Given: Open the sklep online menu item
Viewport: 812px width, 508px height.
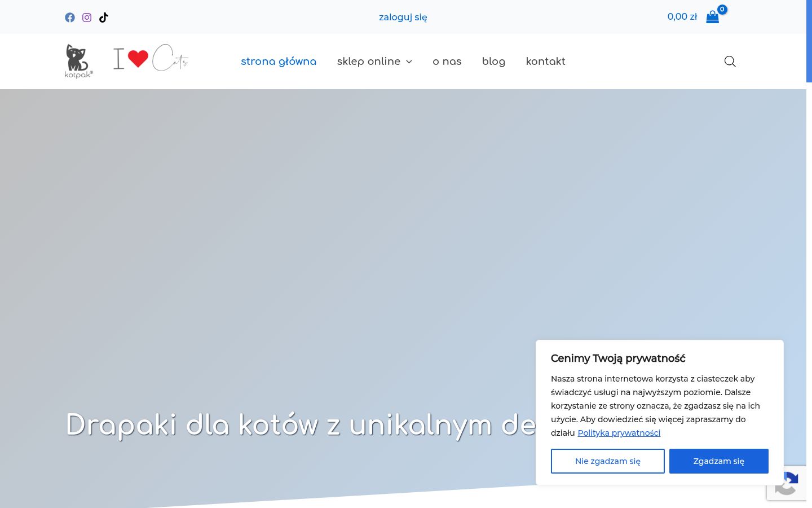Looking at the screenshot, I should coord(369,62).
